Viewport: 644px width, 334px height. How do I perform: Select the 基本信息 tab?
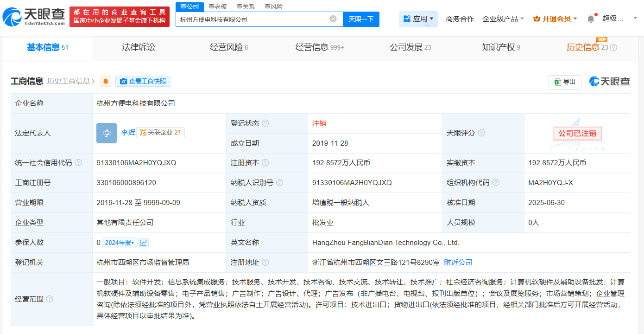click(x=47, y=47)
